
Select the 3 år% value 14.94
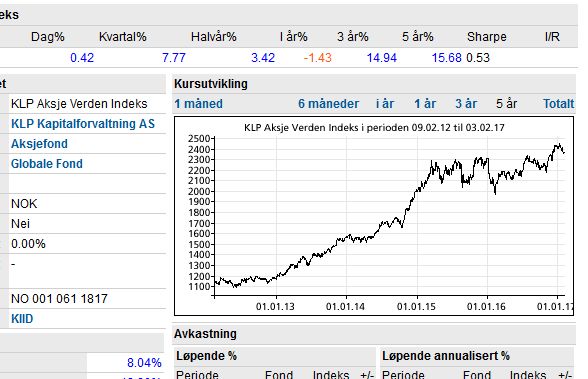(x=382, y=58)
